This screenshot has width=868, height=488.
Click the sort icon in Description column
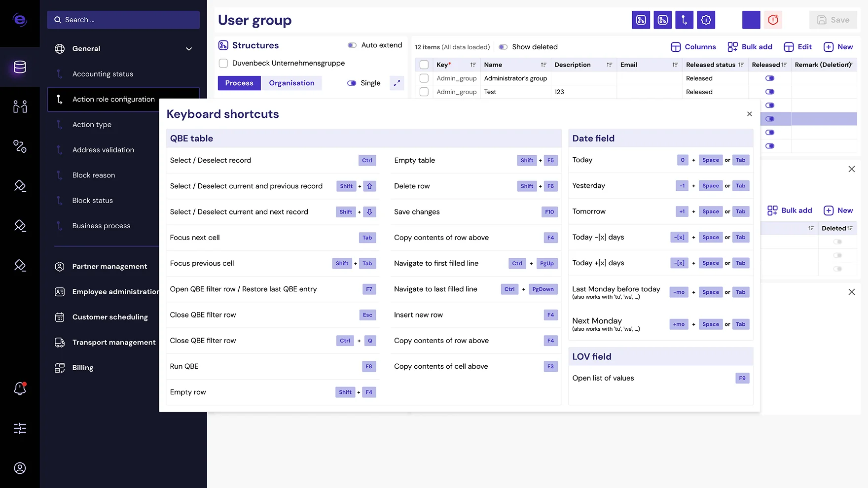pos(610,65)
